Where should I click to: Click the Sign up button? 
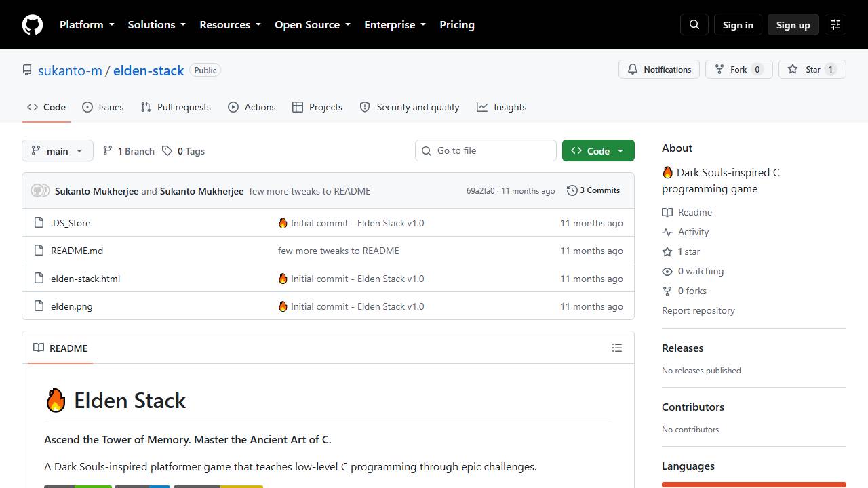(793, 24)
